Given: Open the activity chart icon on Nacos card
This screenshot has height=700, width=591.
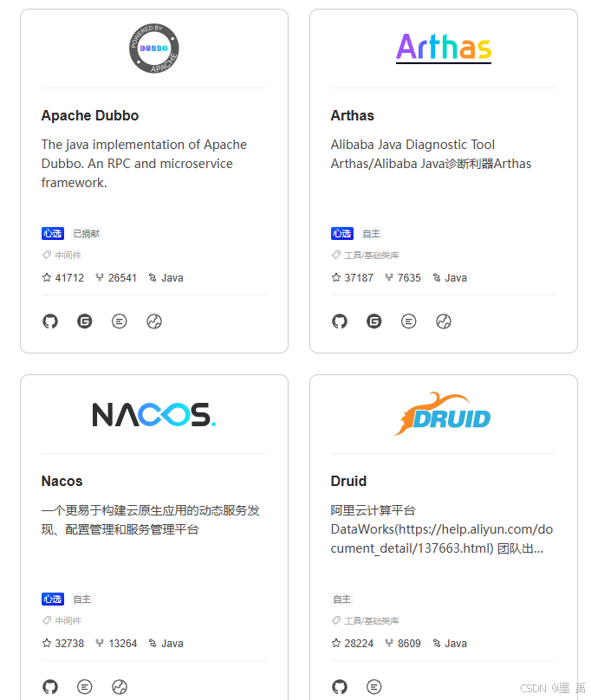Looking at the screenshot, I should point(120,687).
